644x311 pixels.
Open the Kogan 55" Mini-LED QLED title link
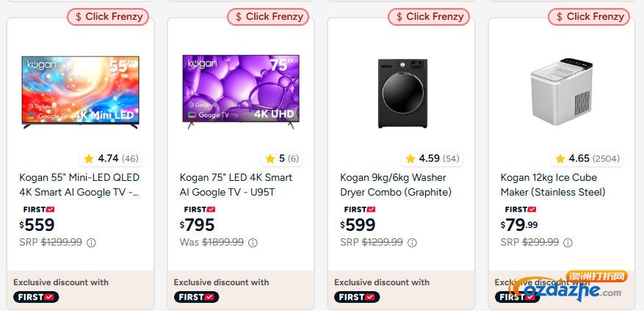pyautogui.click(x=79, y=185)
